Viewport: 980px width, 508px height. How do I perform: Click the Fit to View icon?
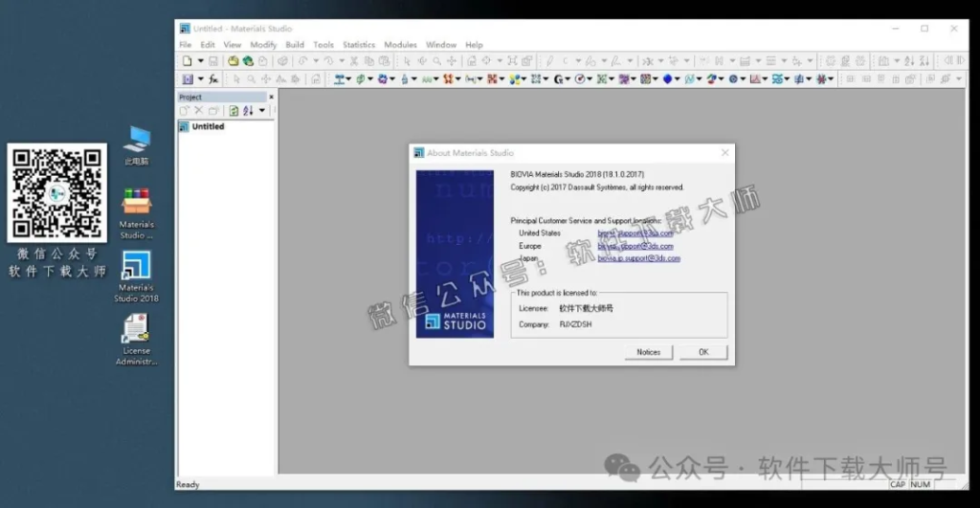[x=512, y=61]
